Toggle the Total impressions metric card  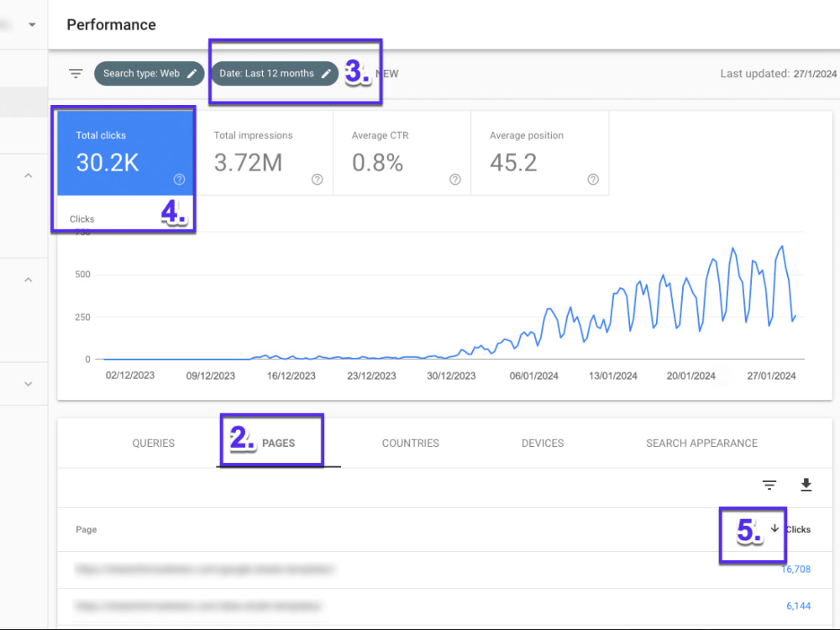[x=264, y=153]
